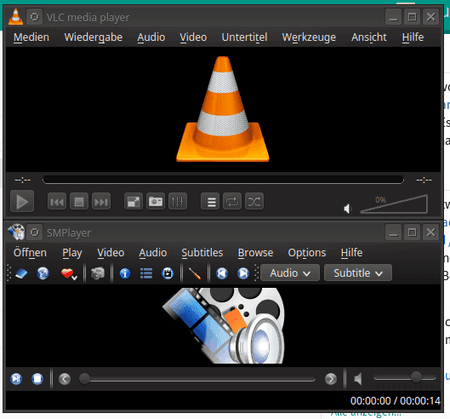Click SMPlayer TV/disc icon in toolbar

(x=168, y=274)
